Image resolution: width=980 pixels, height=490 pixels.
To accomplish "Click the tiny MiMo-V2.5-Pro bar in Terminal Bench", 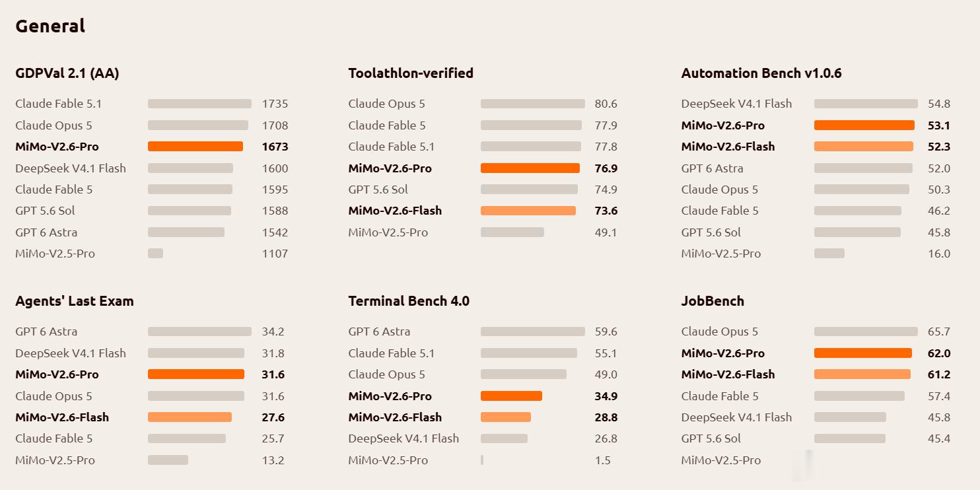I will [x=482, y=460].
